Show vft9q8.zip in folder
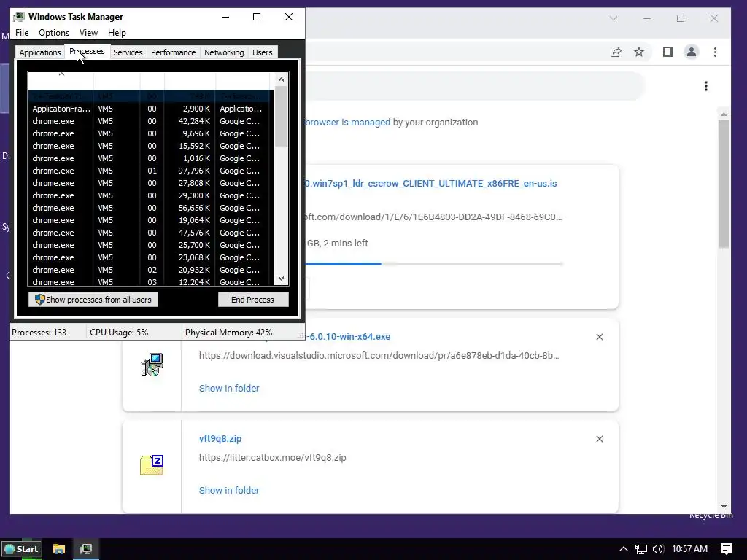Viewport: 747px width, 560px height. [229, 491]
